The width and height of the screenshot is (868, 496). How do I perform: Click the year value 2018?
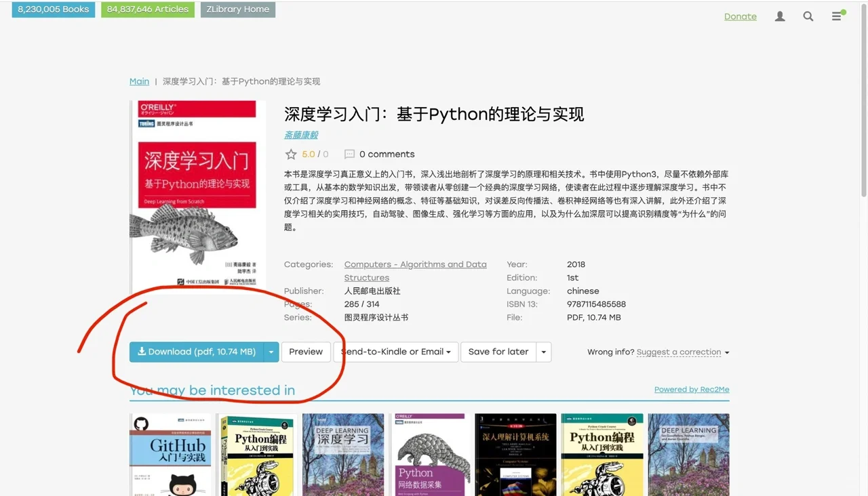576,264
